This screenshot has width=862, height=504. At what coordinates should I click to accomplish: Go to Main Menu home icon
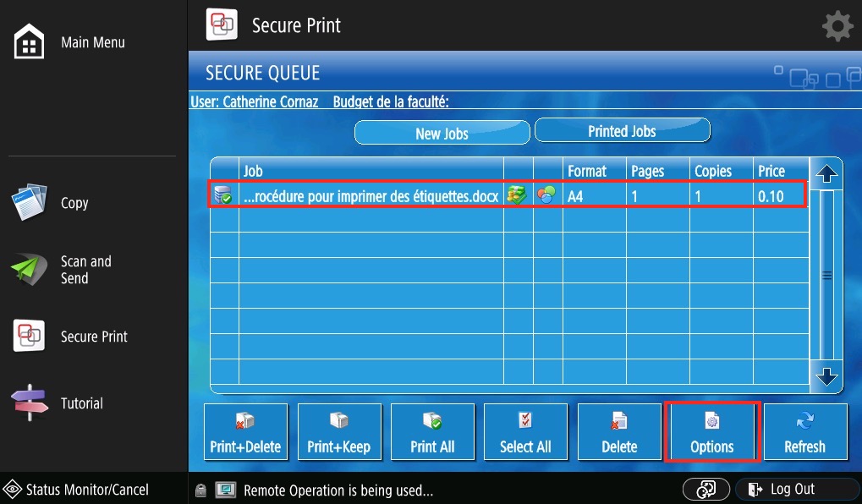30,42
